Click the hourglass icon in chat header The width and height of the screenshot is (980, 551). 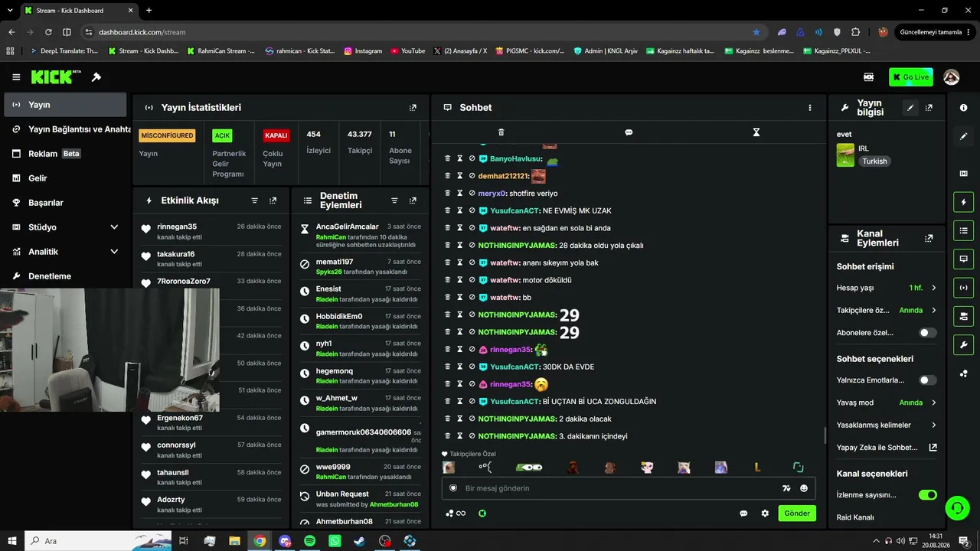pos(756,132)
